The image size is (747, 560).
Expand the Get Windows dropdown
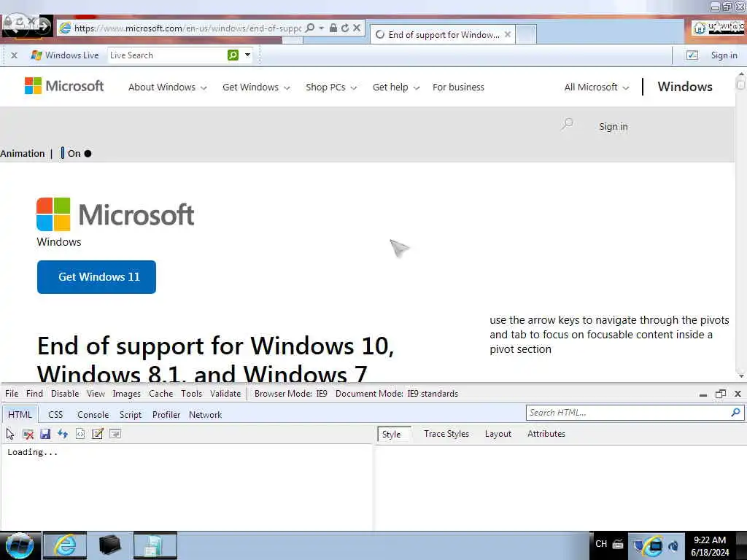pyautogui.click(x=256, y=87)
